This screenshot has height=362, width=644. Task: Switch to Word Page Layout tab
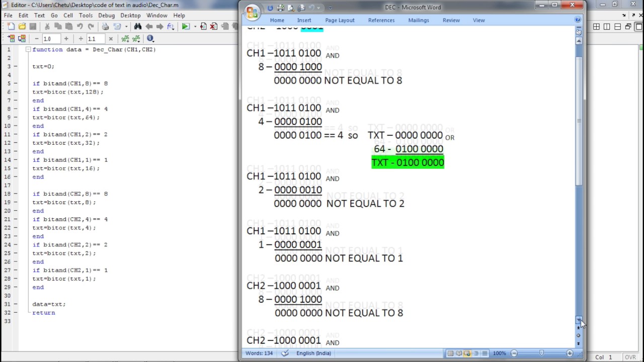pyautogui.click(x=340, y=20)
